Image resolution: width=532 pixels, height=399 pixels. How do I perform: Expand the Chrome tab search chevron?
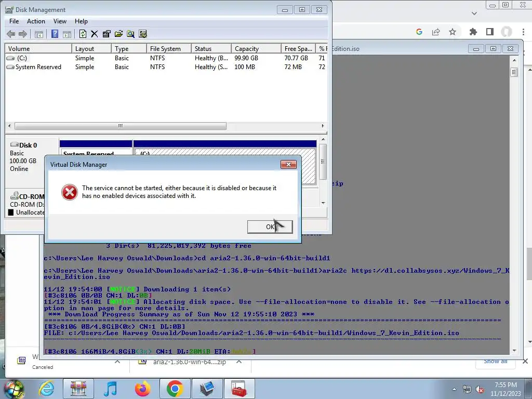pos(474,14)
